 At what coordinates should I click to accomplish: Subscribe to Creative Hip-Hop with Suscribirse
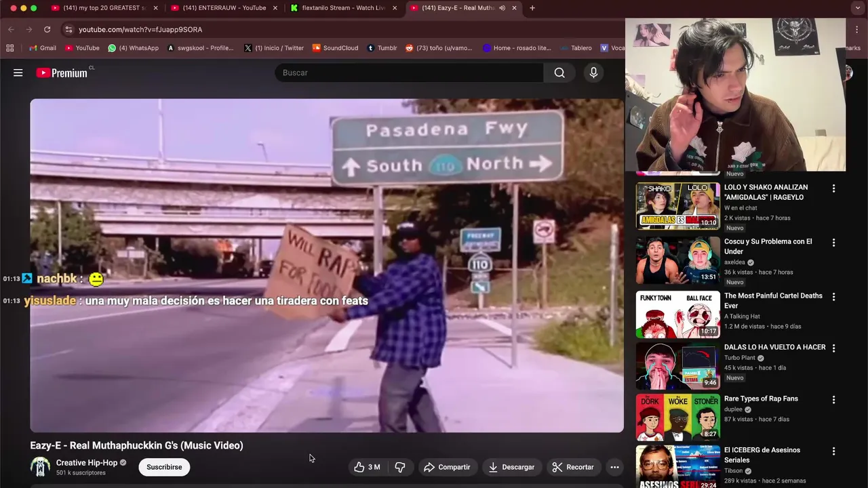(164, 467)
